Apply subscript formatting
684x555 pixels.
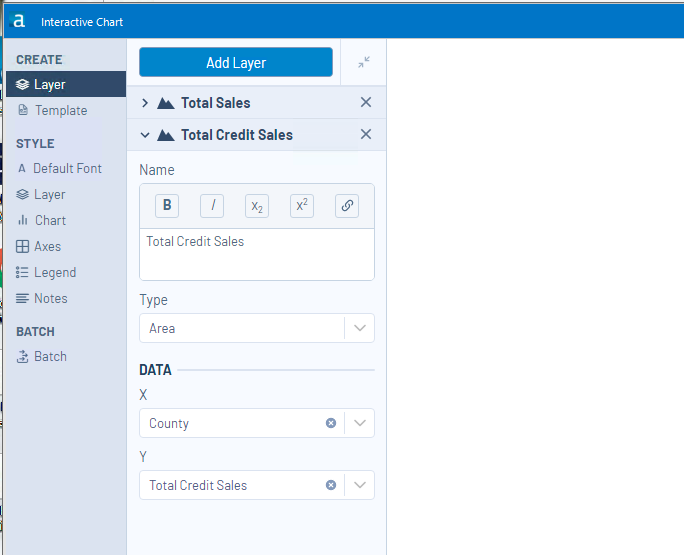(x=257, y=206)
